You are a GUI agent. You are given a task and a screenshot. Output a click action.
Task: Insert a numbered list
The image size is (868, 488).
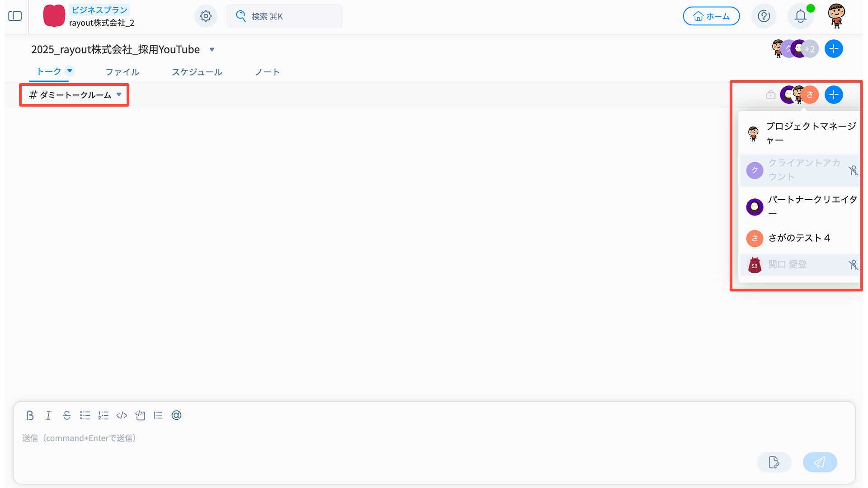(x=104, y=415)
